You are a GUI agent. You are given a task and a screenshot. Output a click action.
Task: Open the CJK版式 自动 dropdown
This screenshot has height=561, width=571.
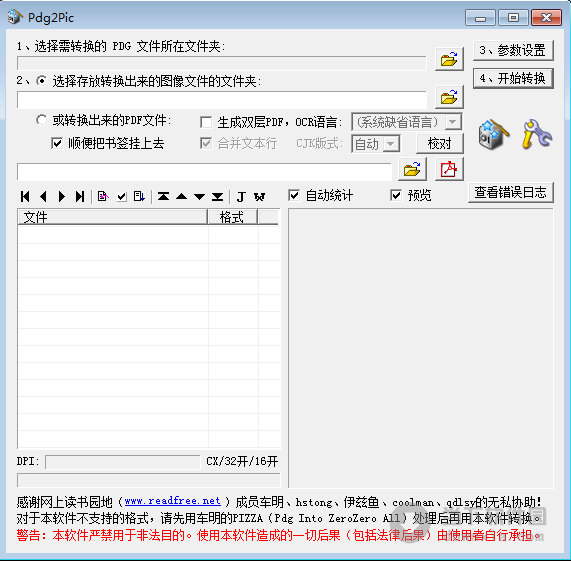click(x=391, y=144)
